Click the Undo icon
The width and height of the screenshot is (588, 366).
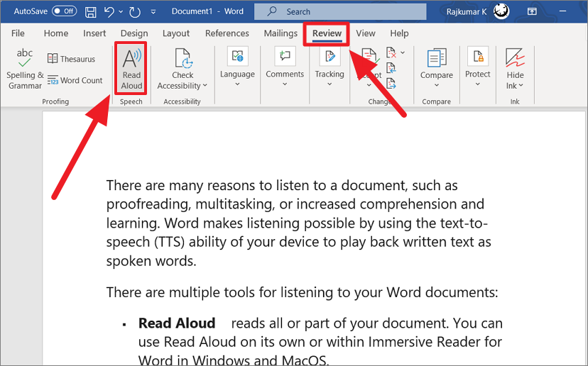click(110, 11)
